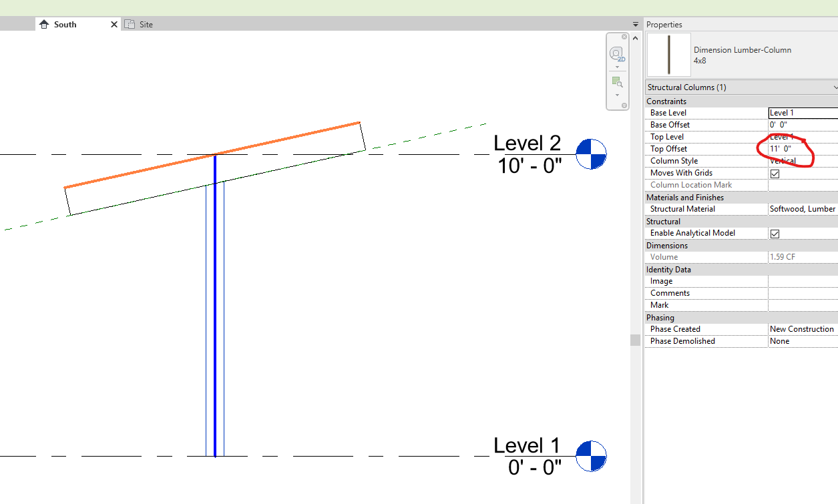Screen dimensions: 838x504
Task: Expand the Steering Wheel options arrow
Action: (617, 67)
